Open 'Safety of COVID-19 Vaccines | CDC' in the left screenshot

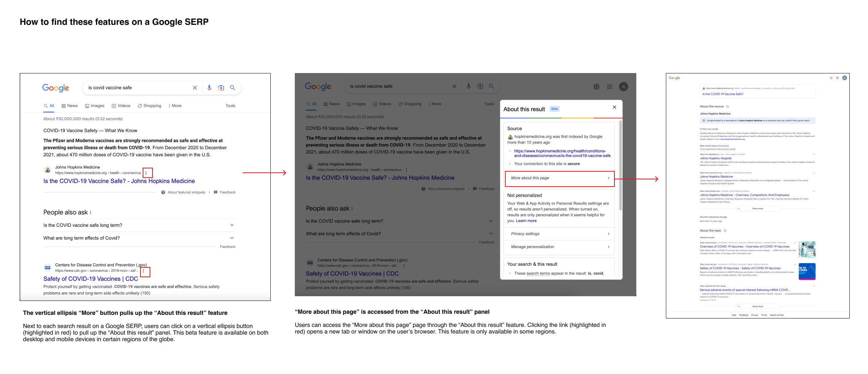point(90,279)
